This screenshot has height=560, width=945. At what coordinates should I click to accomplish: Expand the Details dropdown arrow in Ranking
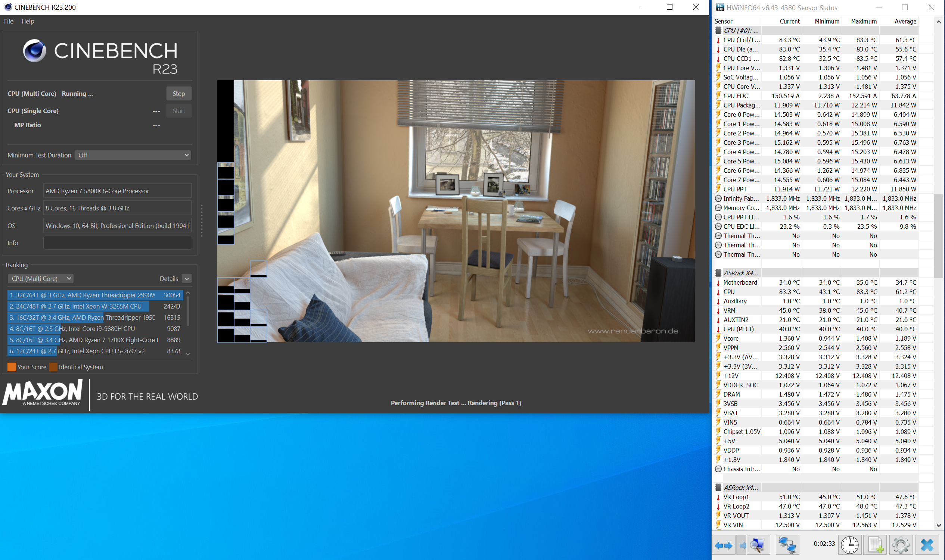click(x=187, y=278)
